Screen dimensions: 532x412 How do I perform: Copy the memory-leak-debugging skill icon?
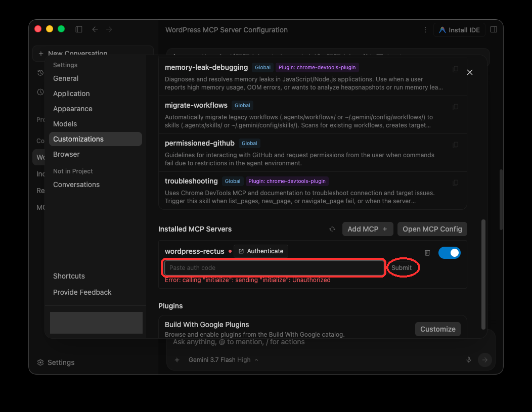point(456,69)
